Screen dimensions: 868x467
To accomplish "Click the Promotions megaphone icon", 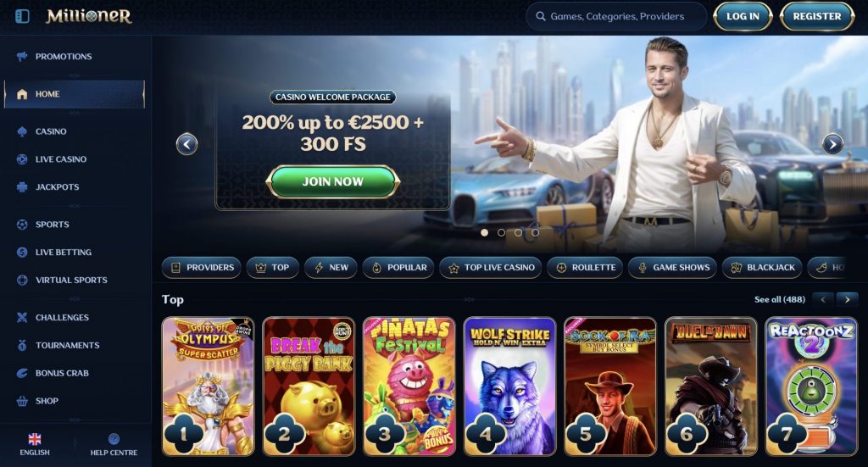I will [22, 57].
